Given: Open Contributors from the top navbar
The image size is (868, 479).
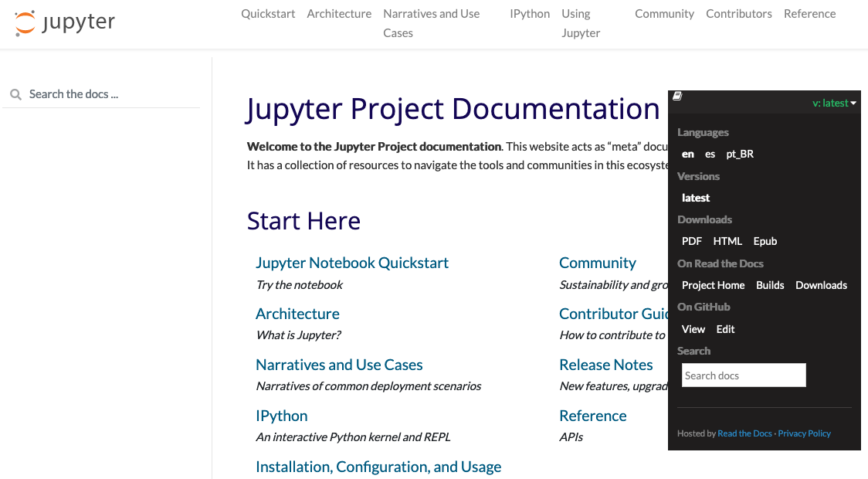Looking at the screenshot, I should coord(738,14).
